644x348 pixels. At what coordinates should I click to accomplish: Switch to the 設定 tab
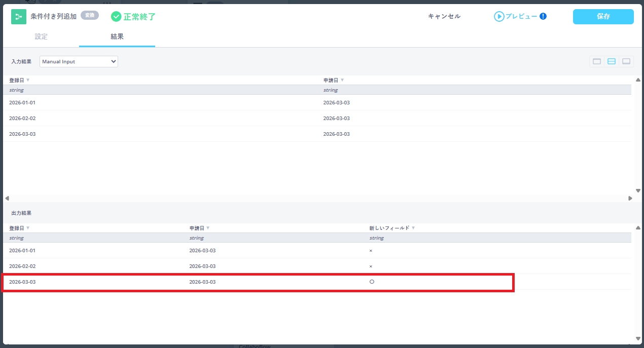coord(41,36)
